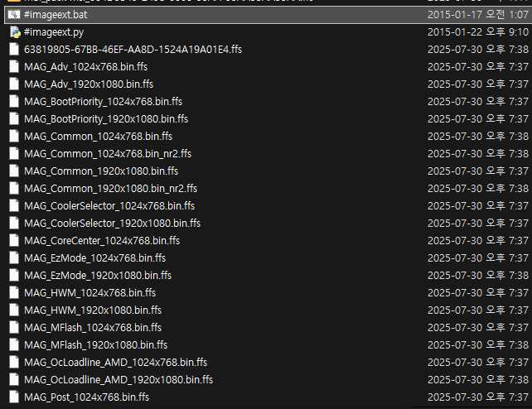Click the file icon of MAG_Common_1024x768.bin.ffs
The height and width of the screenshot is (409, 532).
click(14, 137)
